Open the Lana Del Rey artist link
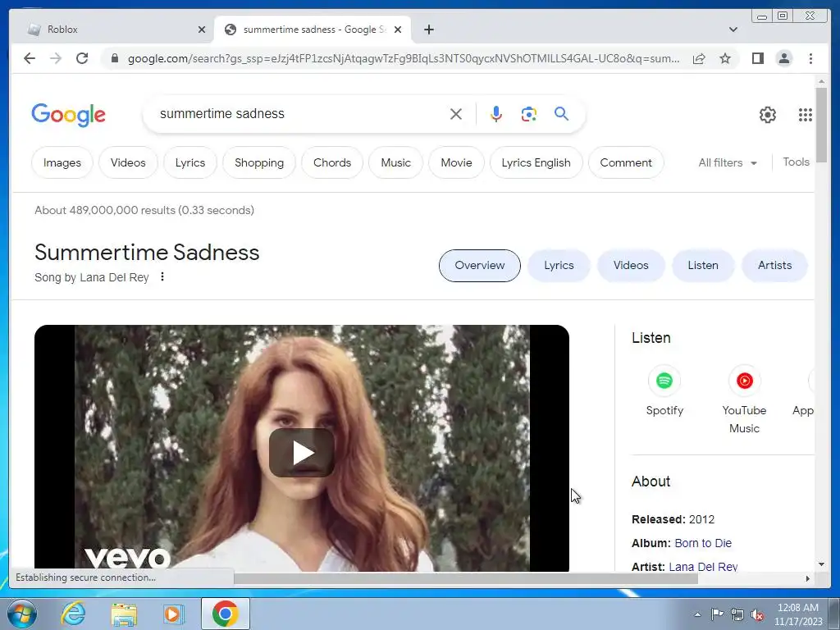Viewport: 840px width, 630px height. (x=703, y=567)
